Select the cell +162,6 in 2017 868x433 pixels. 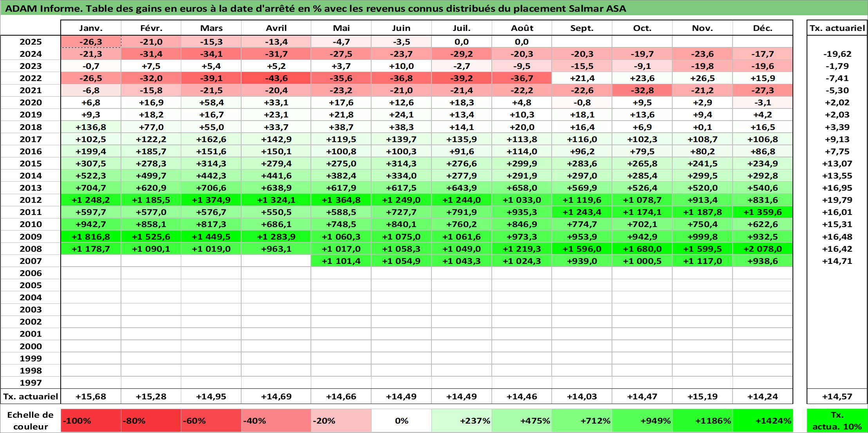click(211, 139)
